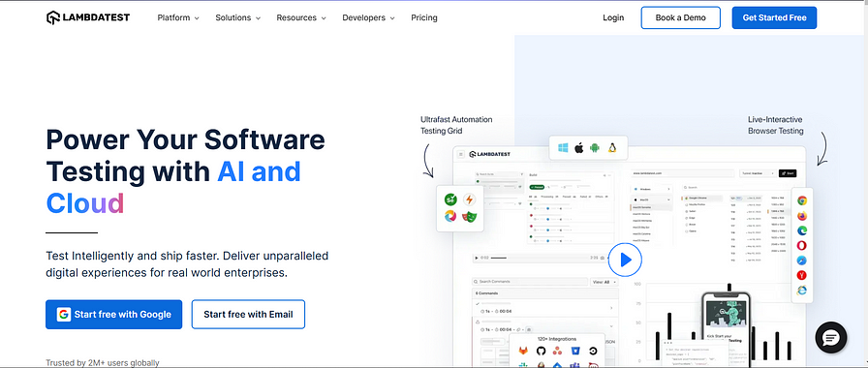This screenshot has height=368, width=868.
Task: Click the GitLab fox icon
Action: pyautogui.click(x=523, y=351)
